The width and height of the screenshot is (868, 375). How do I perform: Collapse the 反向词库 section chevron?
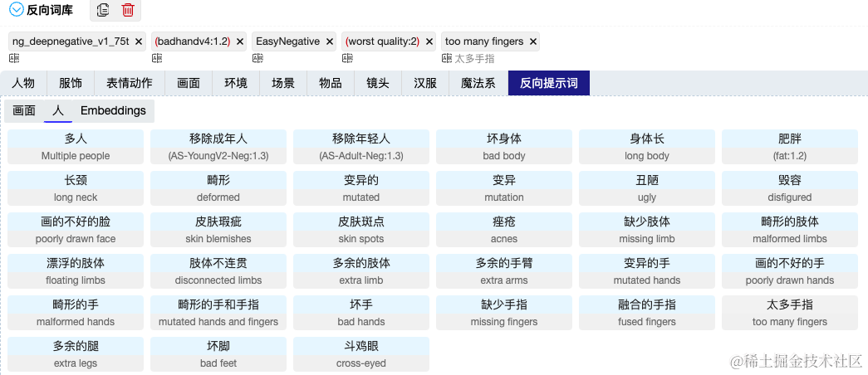pyautogui.click(x=17, y=9)
